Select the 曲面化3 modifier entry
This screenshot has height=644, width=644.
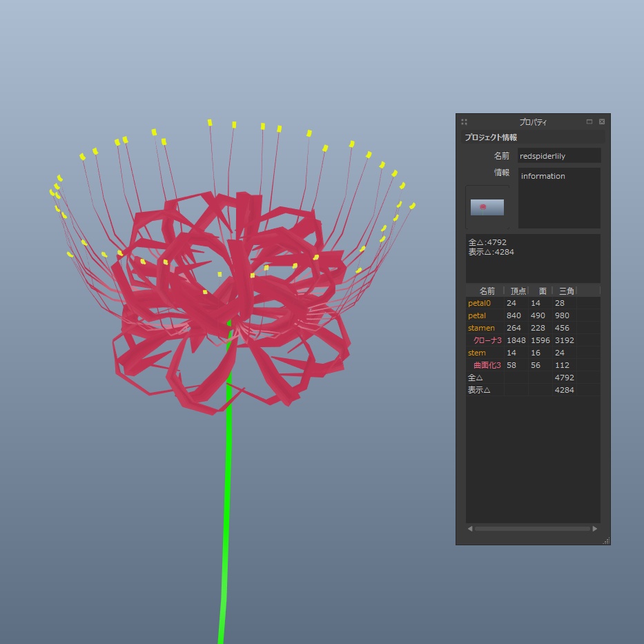[x=487, y=365]
